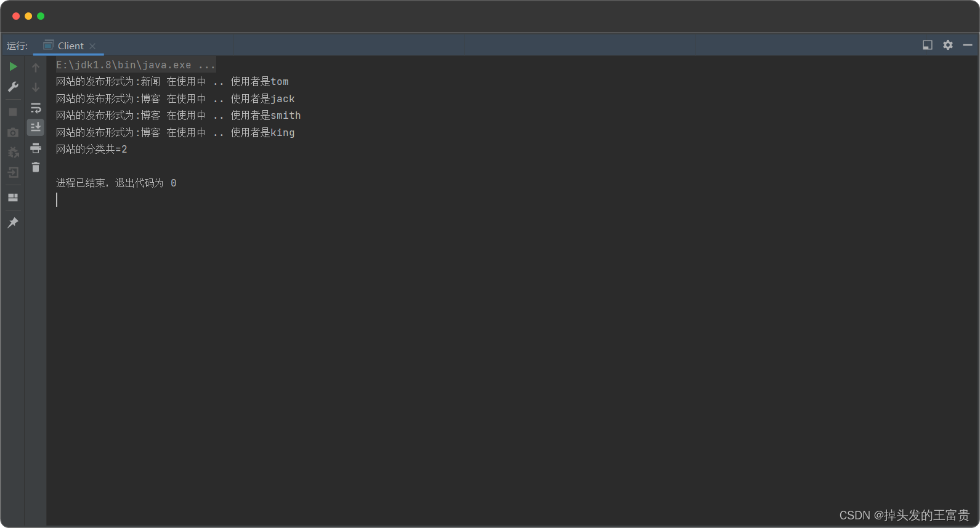Toggle soft-wrap for console output
The height and width of the screenshot is (528, 980).
(36, 108)
